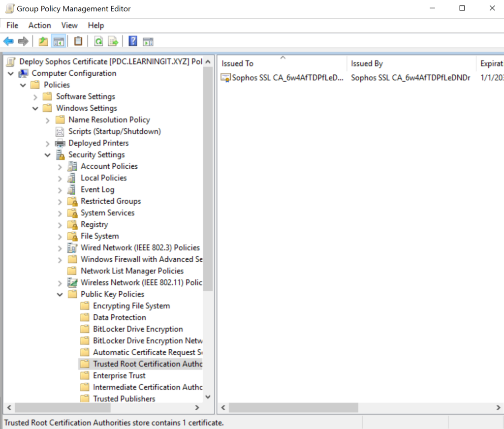Screen dimensions: 504x429
Task: Open Help with the blue question-mark icon
Action: pos(133,41)
